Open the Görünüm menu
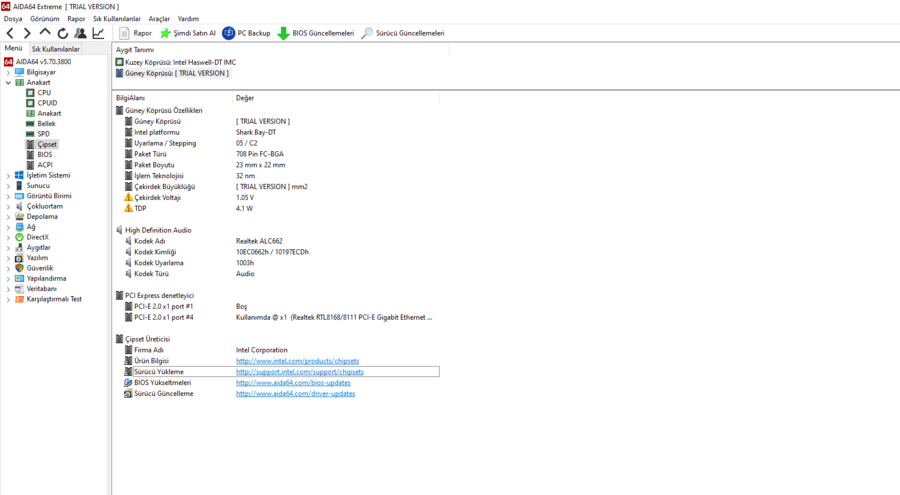900x495 pixels. (45, 19)
